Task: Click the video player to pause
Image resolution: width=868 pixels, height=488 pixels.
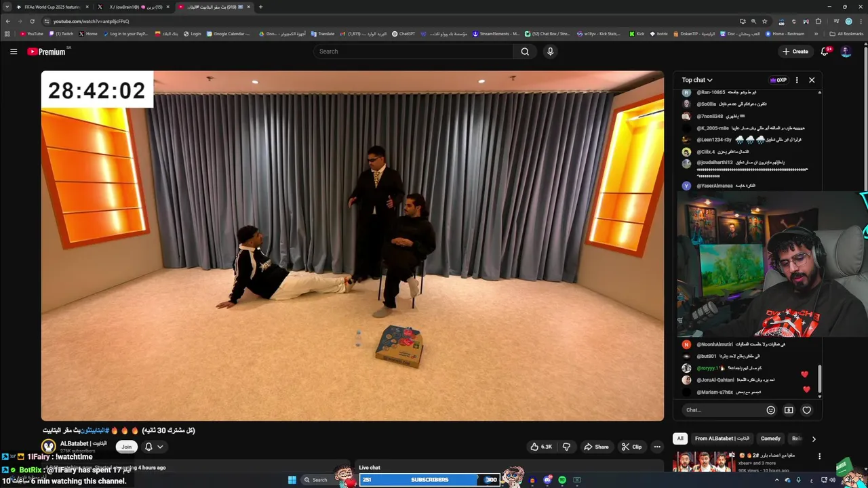Action: 353,246
